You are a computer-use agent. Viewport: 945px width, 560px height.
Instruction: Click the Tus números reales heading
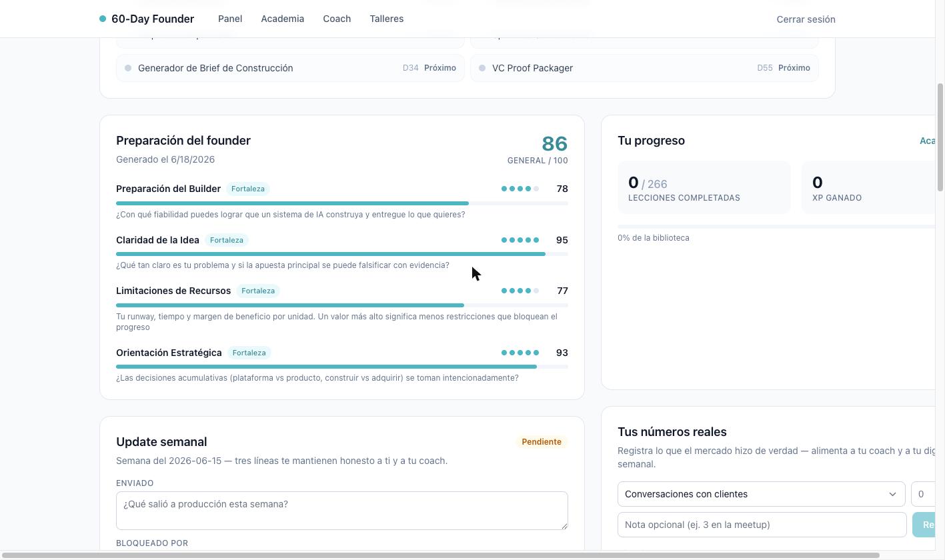[x=672, y=432]
